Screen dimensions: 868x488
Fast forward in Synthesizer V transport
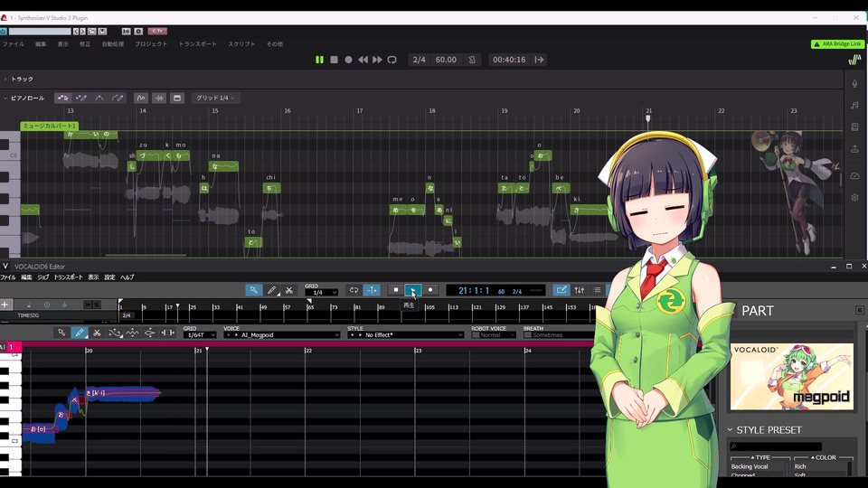tap(377, 60)
